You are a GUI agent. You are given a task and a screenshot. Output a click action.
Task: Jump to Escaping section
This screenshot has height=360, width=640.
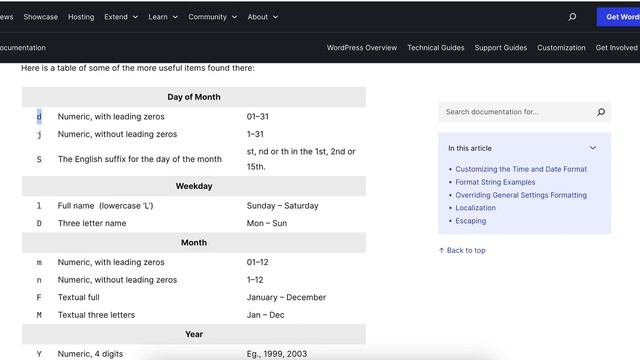pyautogui.click(x=471, y=221)
